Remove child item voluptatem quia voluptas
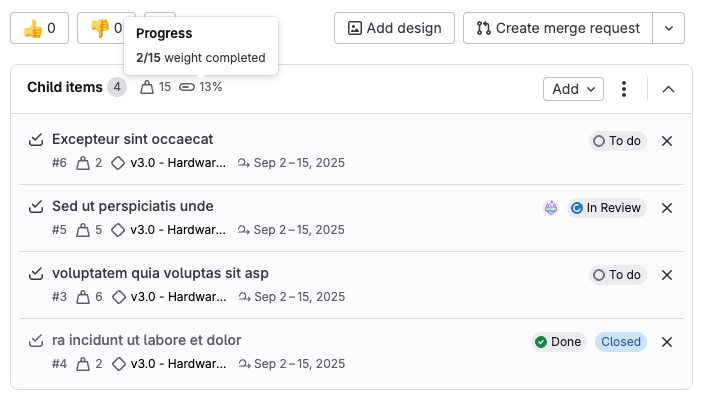The image size is (704, 400). (667, 274)
